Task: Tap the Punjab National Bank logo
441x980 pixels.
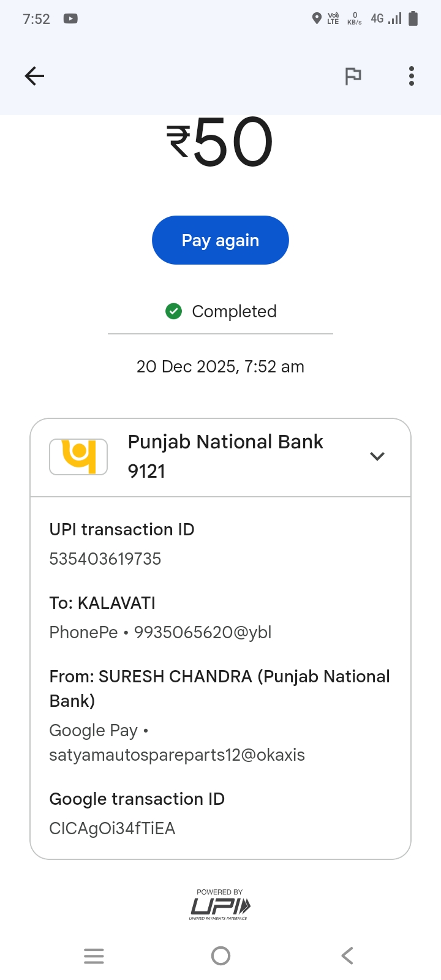Action: click(78, 457)
